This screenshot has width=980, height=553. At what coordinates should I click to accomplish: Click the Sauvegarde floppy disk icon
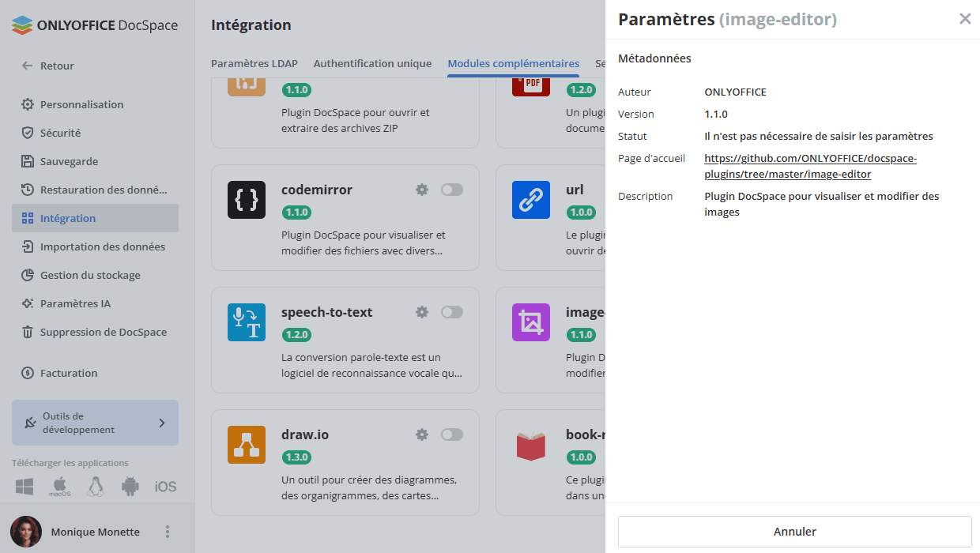(28, 161)
